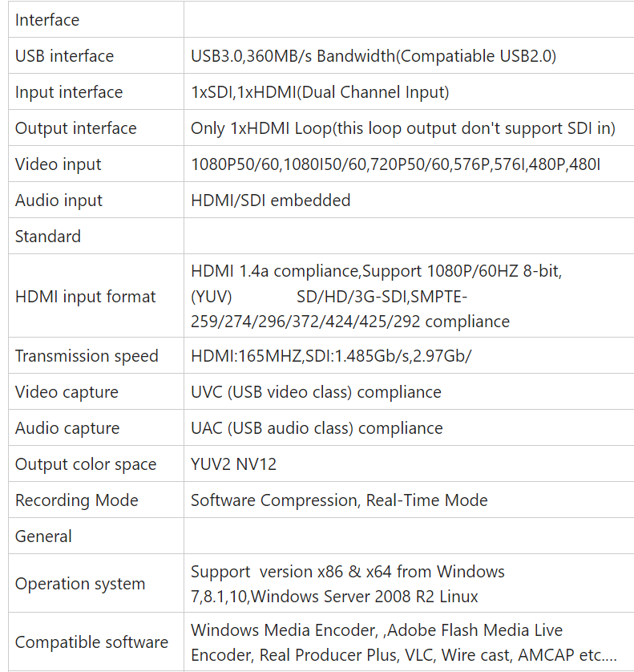The width and height of the screenshot is (634, 672).
Task: Click the "Compatible software" row label
Action: 91,642
